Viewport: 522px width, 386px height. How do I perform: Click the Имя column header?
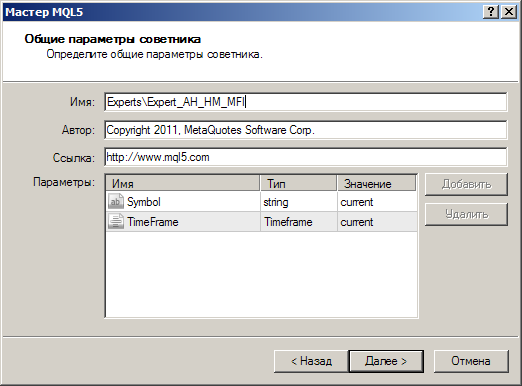coord(183,183)
